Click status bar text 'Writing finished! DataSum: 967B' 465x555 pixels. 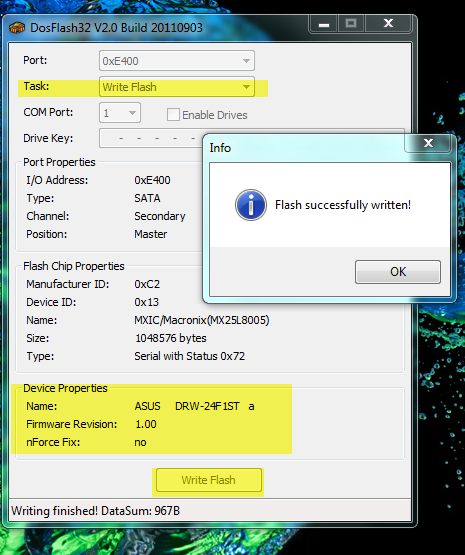coord(96,511)
